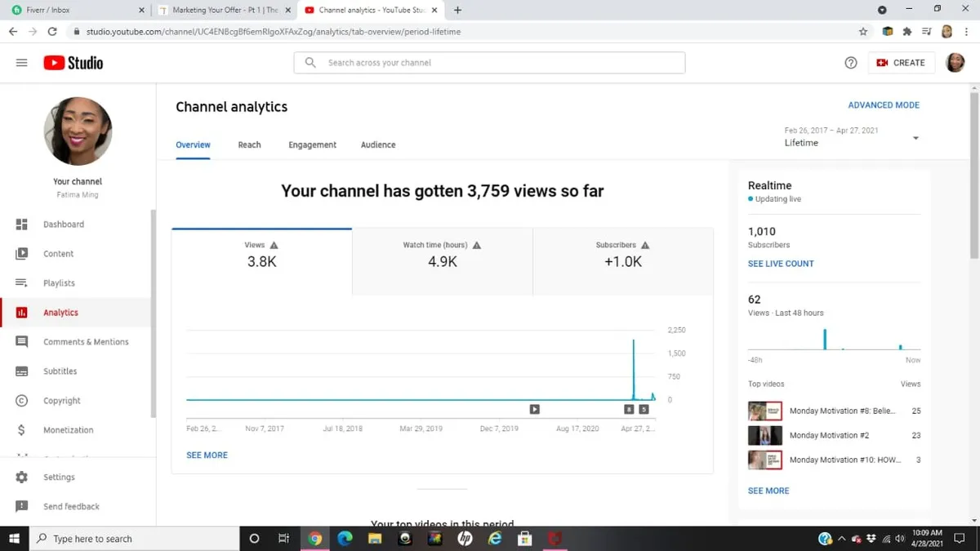Click the CREATE button

901,63
